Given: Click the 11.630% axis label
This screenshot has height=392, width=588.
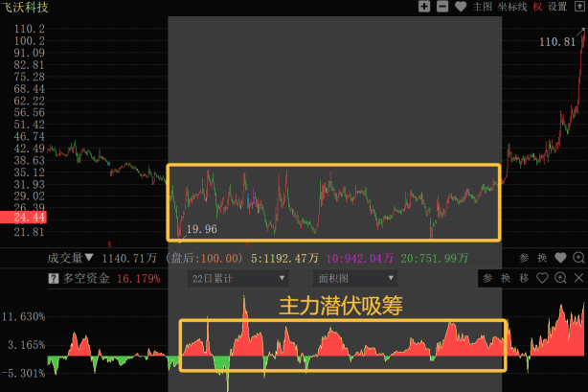Looking at the screenshot, I should [x=23, y=316].
